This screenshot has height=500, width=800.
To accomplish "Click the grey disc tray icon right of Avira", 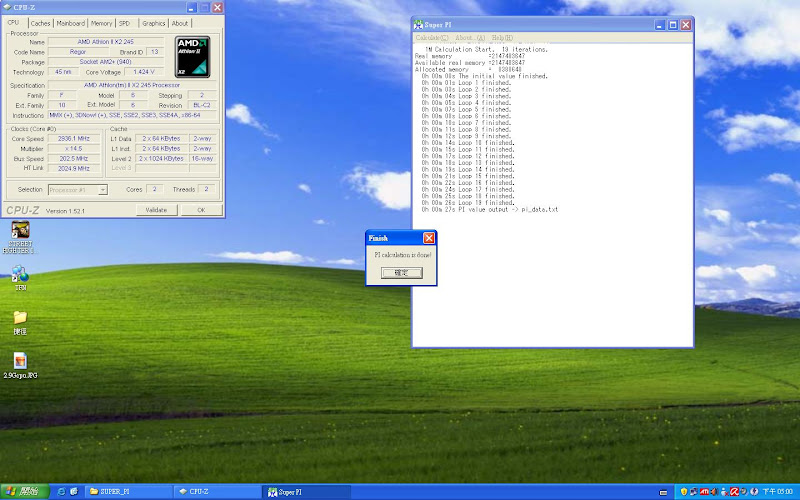I will click(744, 491).
